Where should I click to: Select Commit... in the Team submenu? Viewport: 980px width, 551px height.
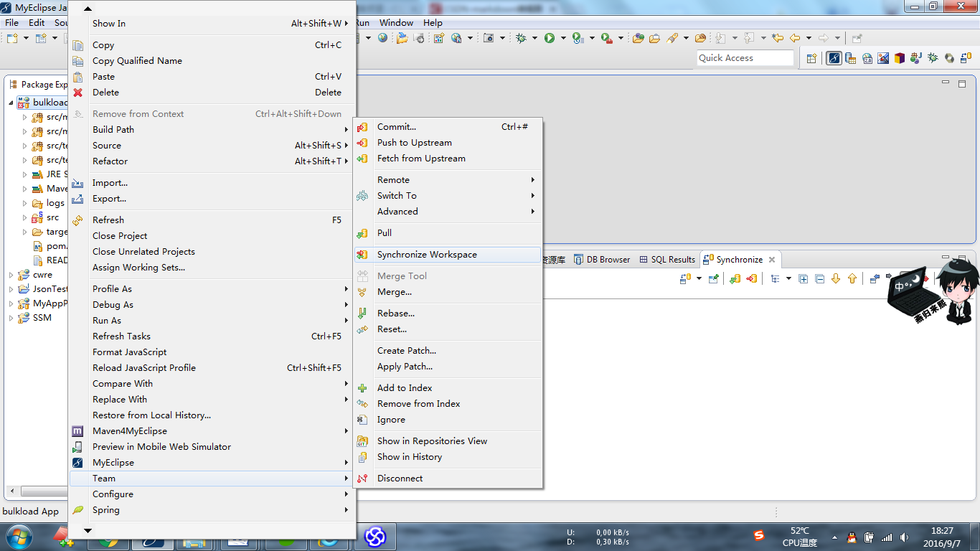click(x=396, y=127)
